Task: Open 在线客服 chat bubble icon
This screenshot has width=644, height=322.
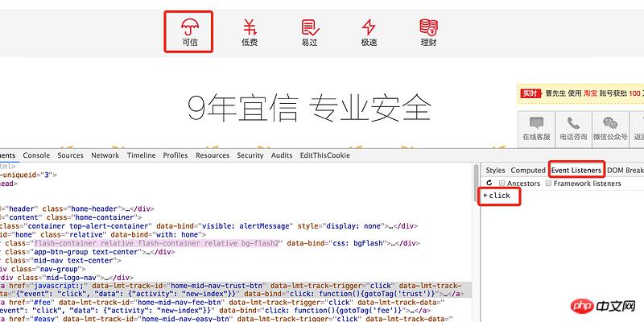Action: coord(536,123)
